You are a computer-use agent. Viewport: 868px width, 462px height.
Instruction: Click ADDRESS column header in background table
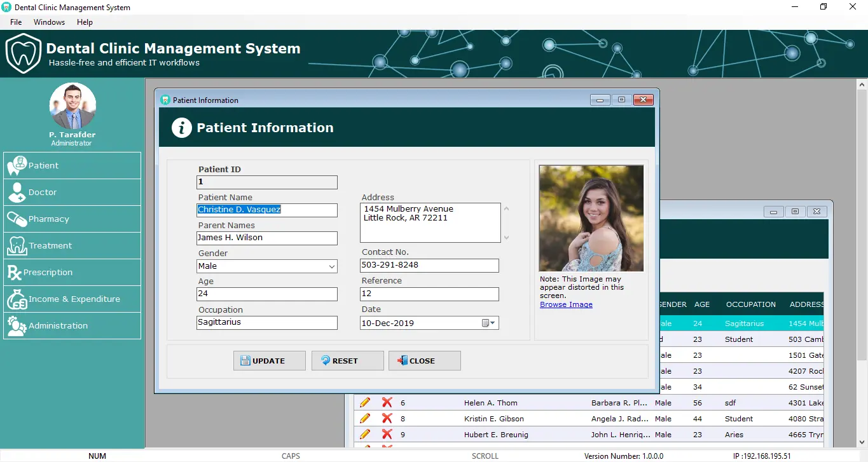806,304
